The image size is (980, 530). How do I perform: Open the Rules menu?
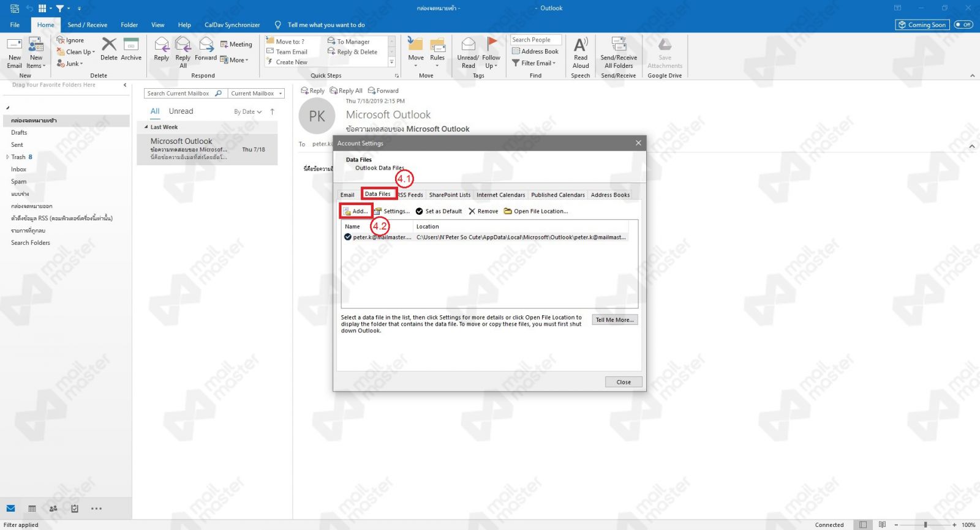(x=437, y=53)
